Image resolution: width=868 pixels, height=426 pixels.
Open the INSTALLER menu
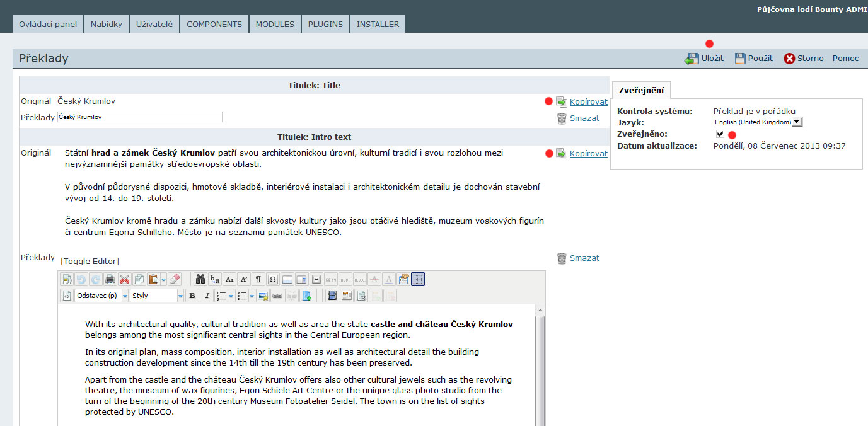(x=378, y=24)
